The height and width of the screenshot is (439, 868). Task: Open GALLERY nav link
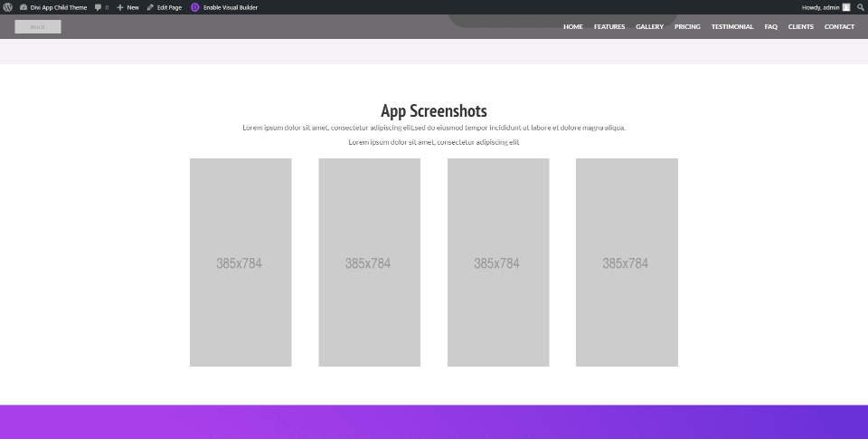[649, 26]
